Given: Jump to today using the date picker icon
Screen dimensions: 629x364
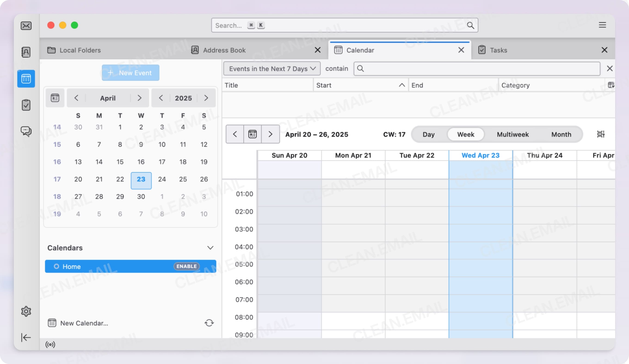Looking at the screenshot, I should 252,134.
